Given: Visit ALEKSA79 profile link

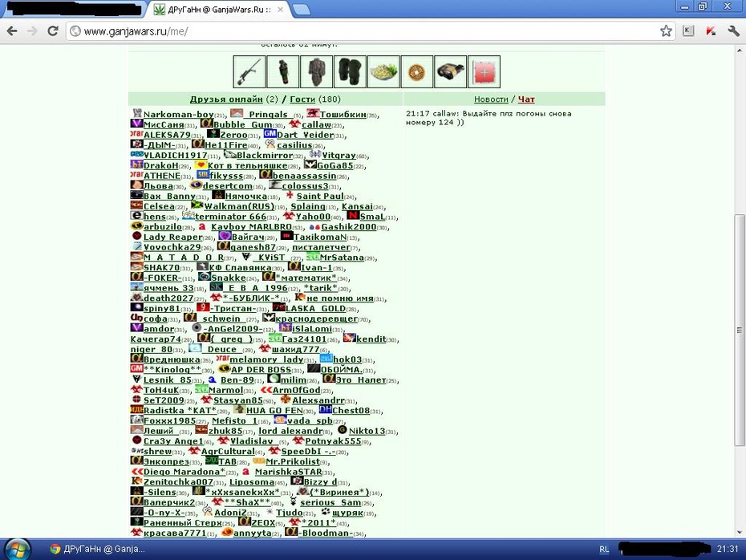Looking at the screenshot, I should [167, 135].
